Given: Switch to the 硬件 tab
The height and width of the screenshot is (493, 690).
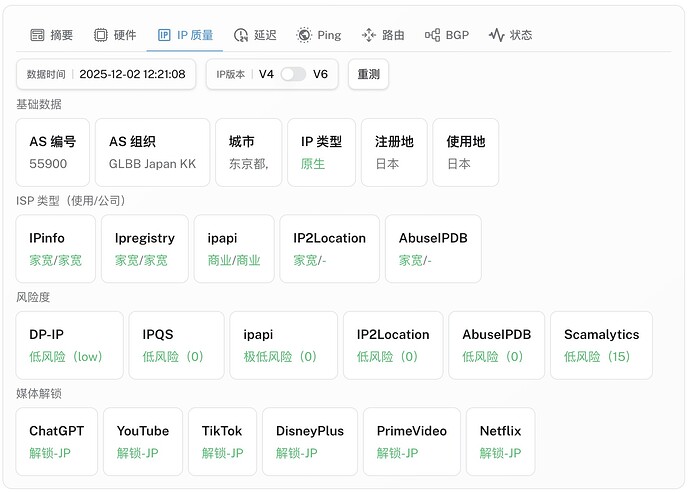Looking at the screenshot, I should pyautogui.click(x=115, y=35).
